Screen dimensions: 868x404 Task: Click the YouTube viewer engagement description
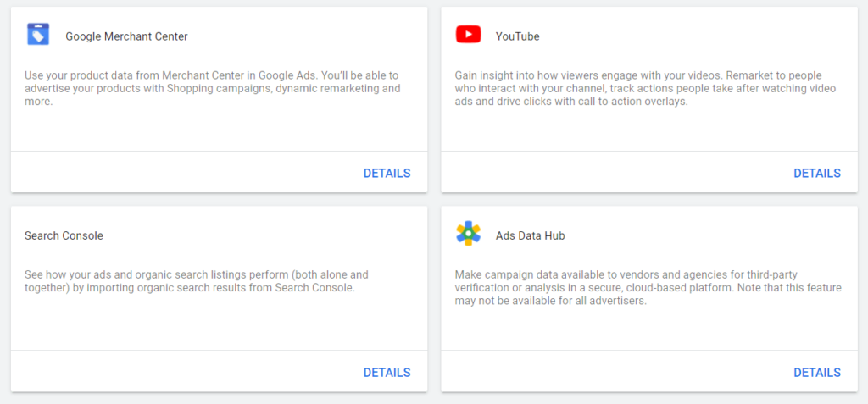tap(645, 89)
